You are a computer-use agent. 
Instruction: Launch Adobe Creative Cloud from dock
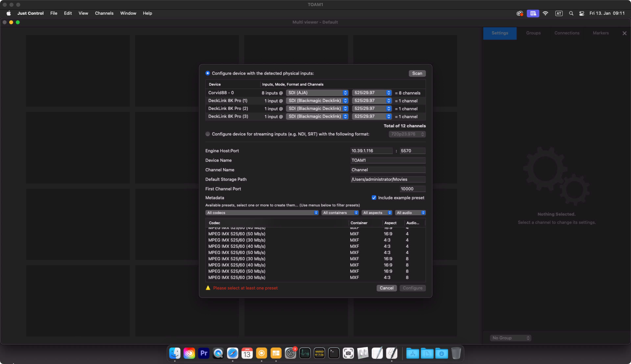pos(189,353)
